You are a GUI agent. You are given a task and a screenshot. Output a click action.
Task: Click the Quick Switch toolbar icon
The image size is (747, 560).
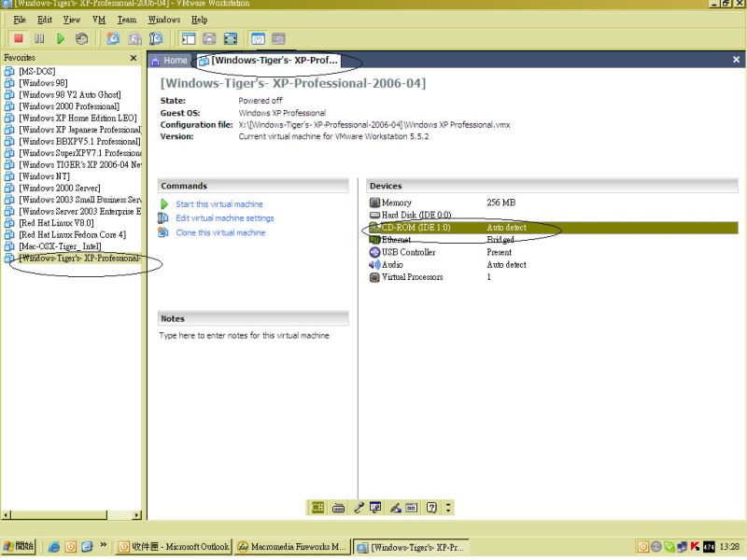[209, 38]
